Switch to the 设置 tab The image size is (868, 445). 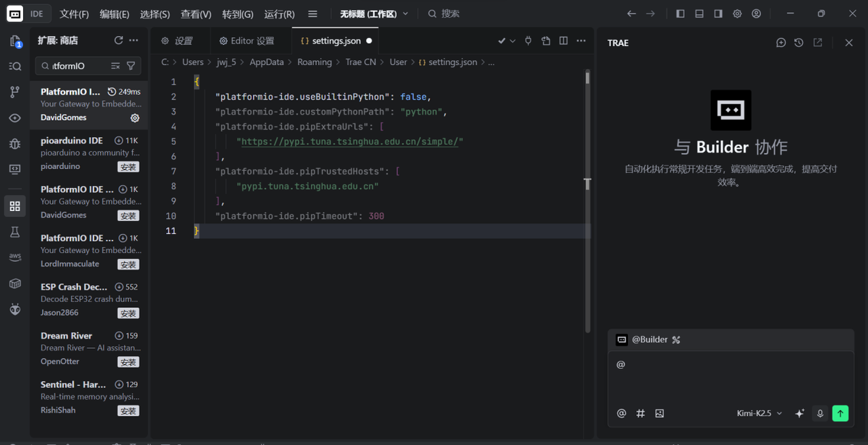coord(180,41)
